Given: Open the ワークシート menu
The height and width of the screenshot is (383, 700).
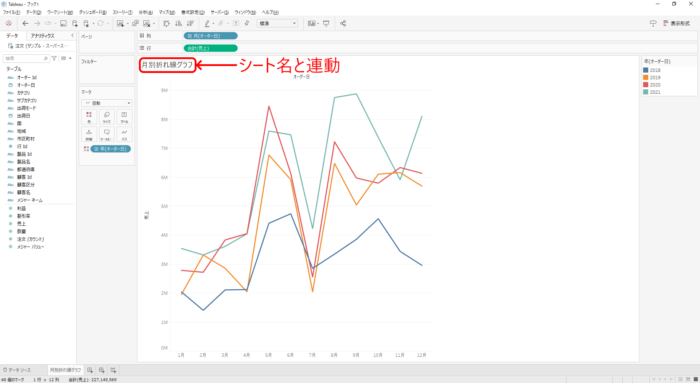Looking at the screenshot, I should coord(60,12).
